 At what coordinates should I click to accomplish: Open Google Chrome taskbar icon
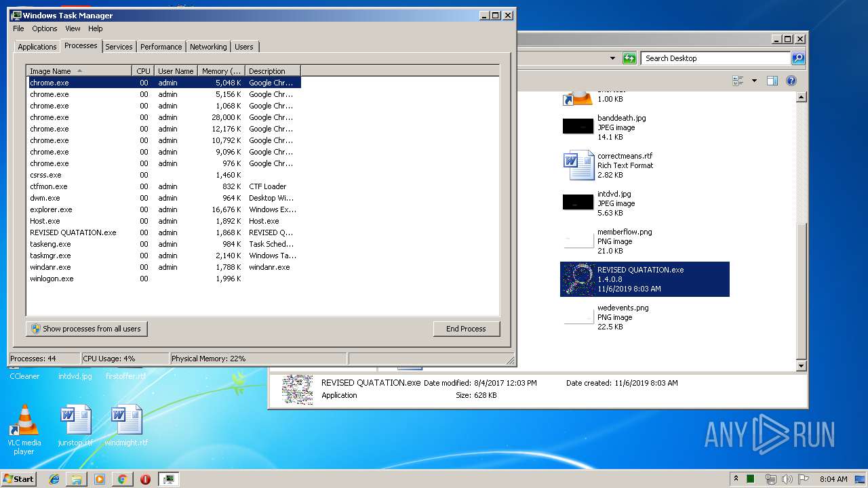point(122,479)
